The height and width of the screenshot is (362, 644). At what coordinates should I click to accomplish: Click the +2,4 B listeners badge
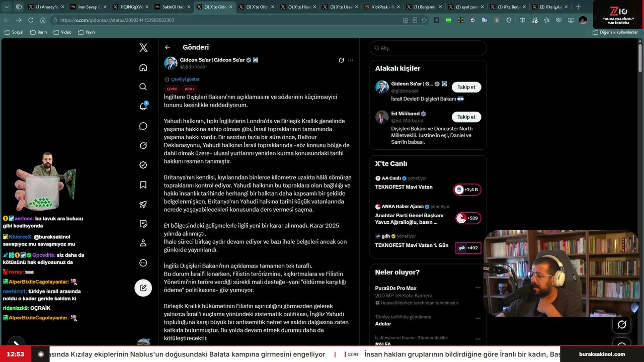[x=467, y=190]
